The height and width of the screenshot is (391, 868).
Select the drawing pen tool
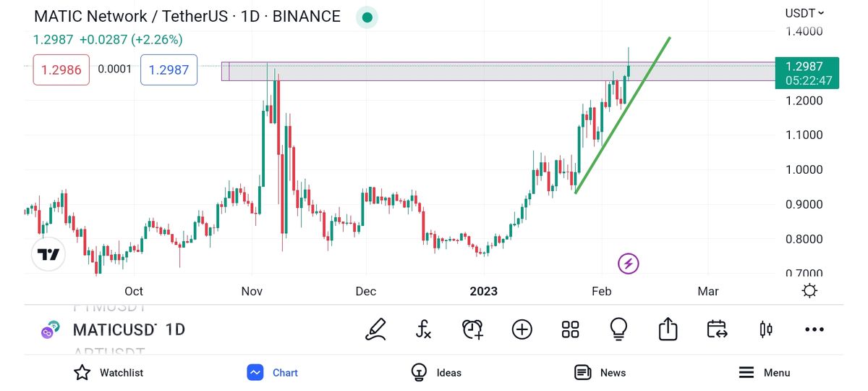click(x=375, y=329)
